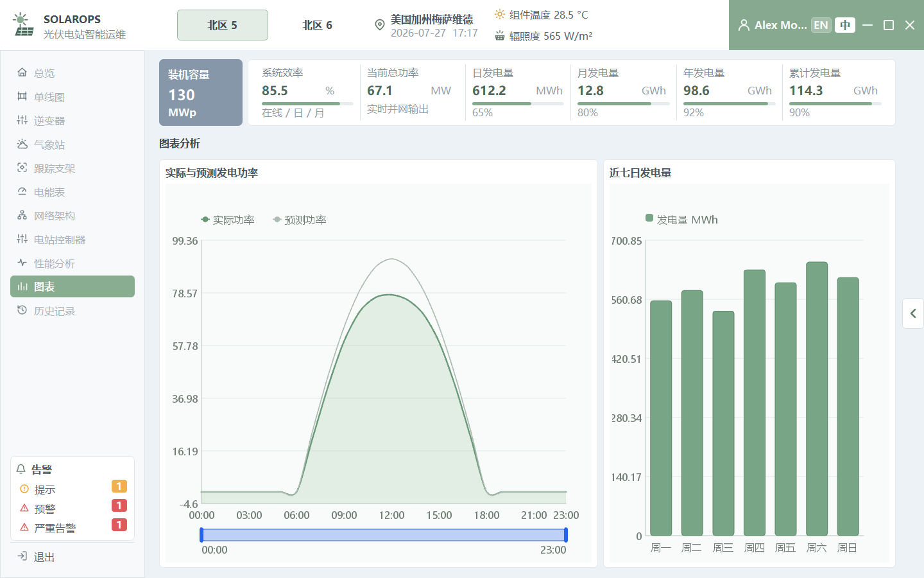Switch language to 中
Screen dimensions: 924x578
tap(845, 25)
